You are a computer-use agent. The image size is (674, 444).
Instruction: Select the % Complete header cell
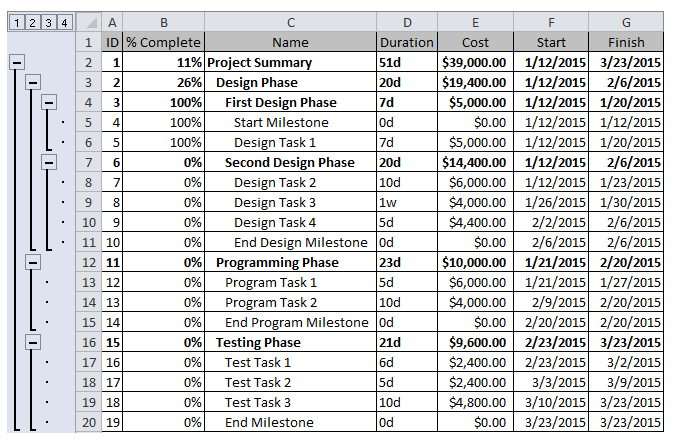[x=164, y=43]
